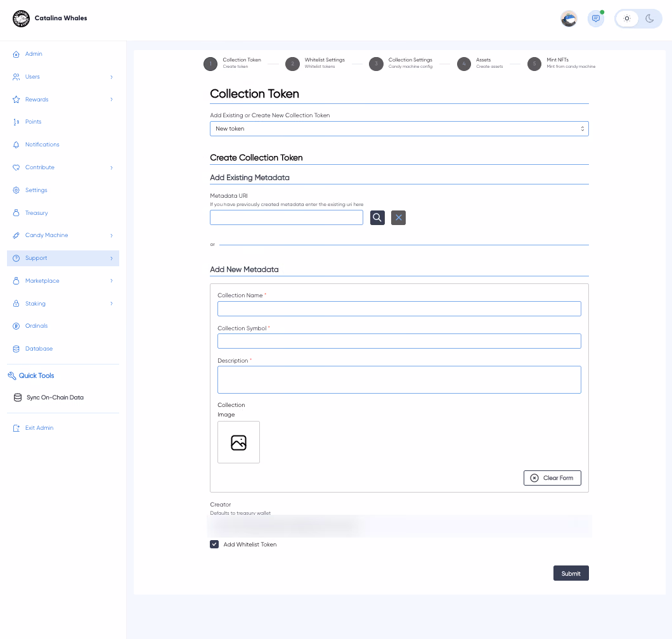Go to step 2 Whitelist Settings
Image resolution: width=672 pixels, height=639 pixels.
[x=316, y=63]
